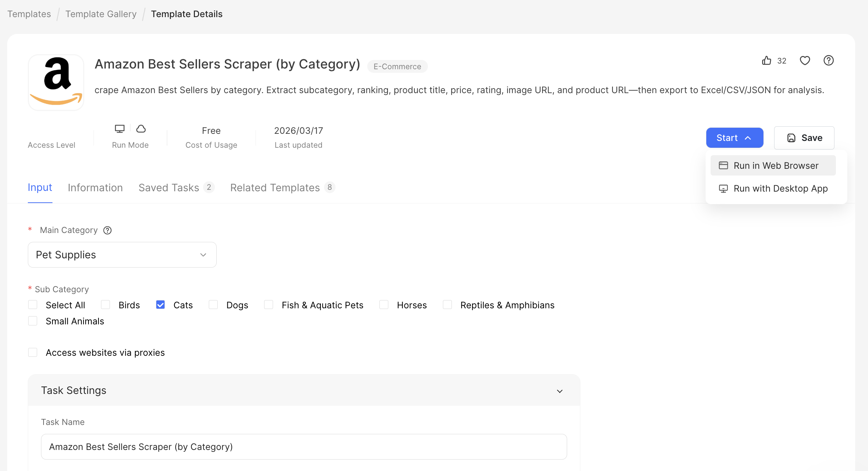868x471 pixels.
Task: Open help via question mark icon
Action: click(828, 61)
